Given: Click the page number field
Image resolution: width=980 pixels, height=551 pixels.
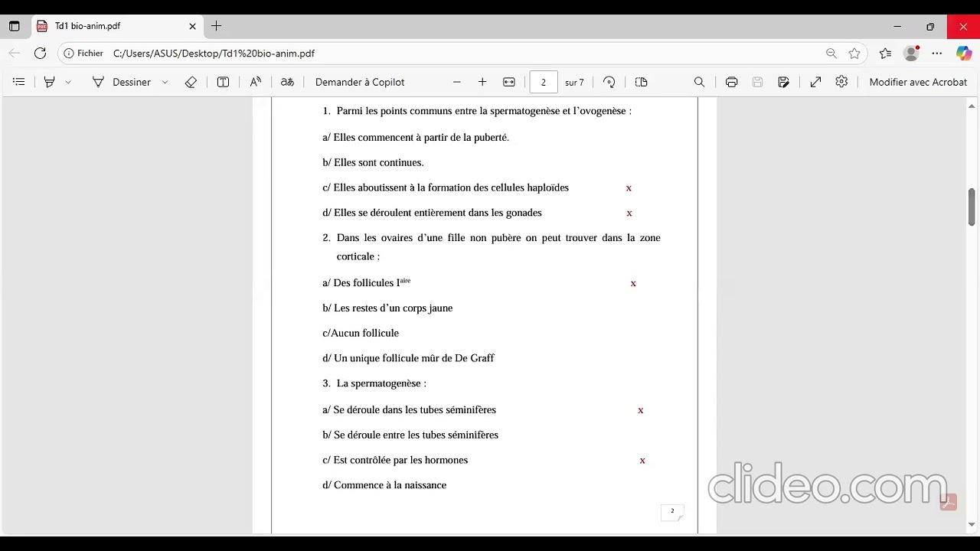Looking at the screenshot, I should click(544, 82).
